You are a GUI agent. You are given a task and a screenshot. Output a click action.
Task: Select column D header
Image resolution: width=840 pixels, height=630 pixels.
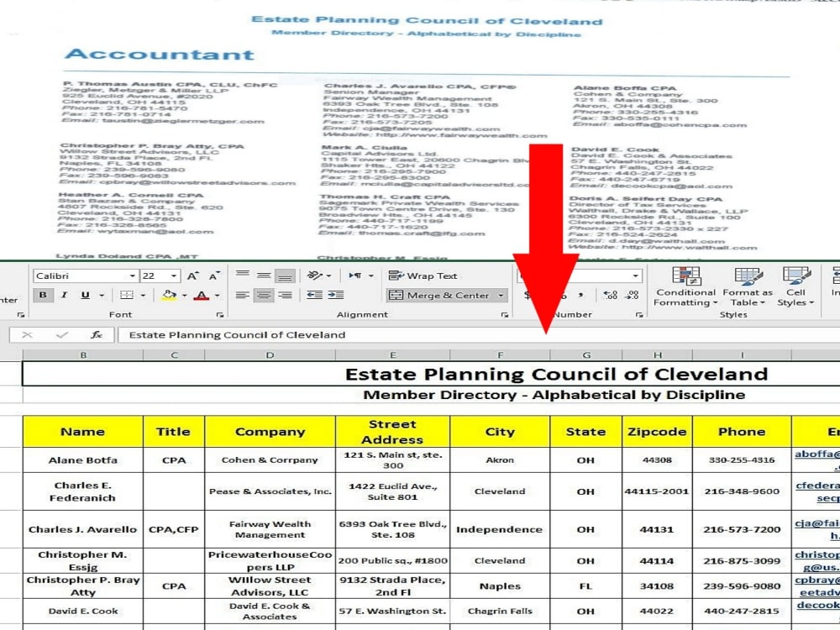[x=270, y=355]
